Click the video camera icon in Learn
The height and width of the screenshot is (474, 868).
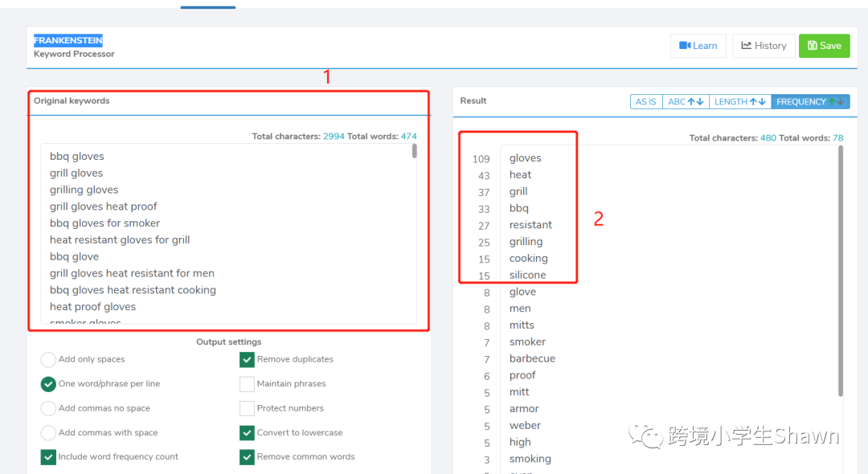685,46
